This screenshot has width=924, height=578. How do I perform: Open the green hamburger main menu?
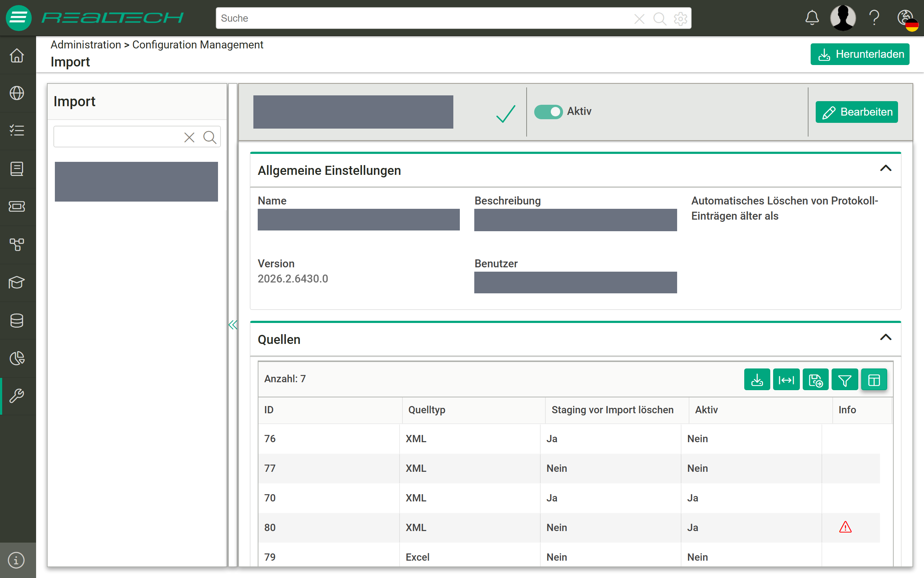(18, 18)
